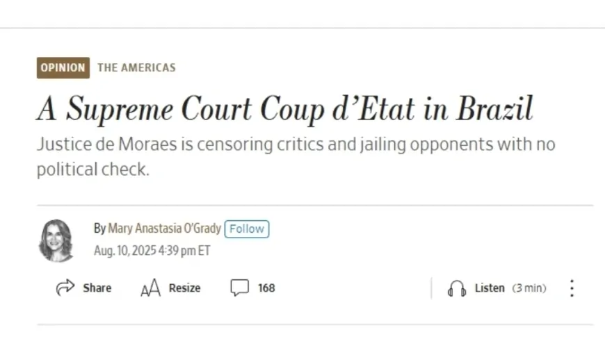This screenshot has height=364, width=605.
Task: View the 168 comments count
Action: pyautogui.click(x=266, y=288)
